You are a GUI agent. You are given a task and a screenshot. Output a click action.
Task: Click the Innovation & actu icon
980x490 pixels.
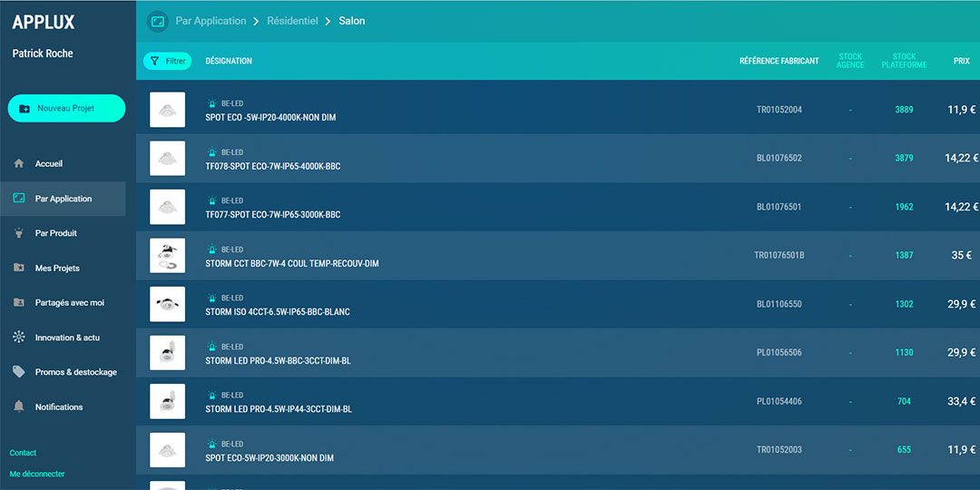pyautogui.click(x=19, y=338)
